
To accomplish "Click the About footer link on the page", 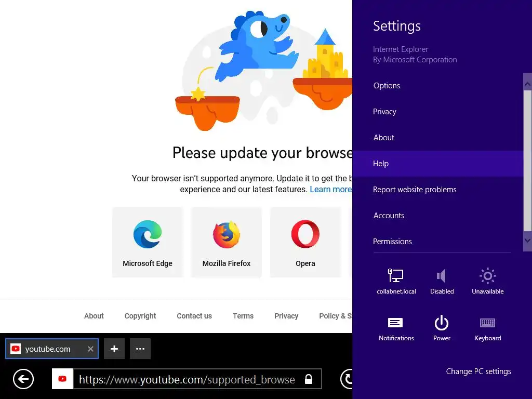I will tap(94, 316).
